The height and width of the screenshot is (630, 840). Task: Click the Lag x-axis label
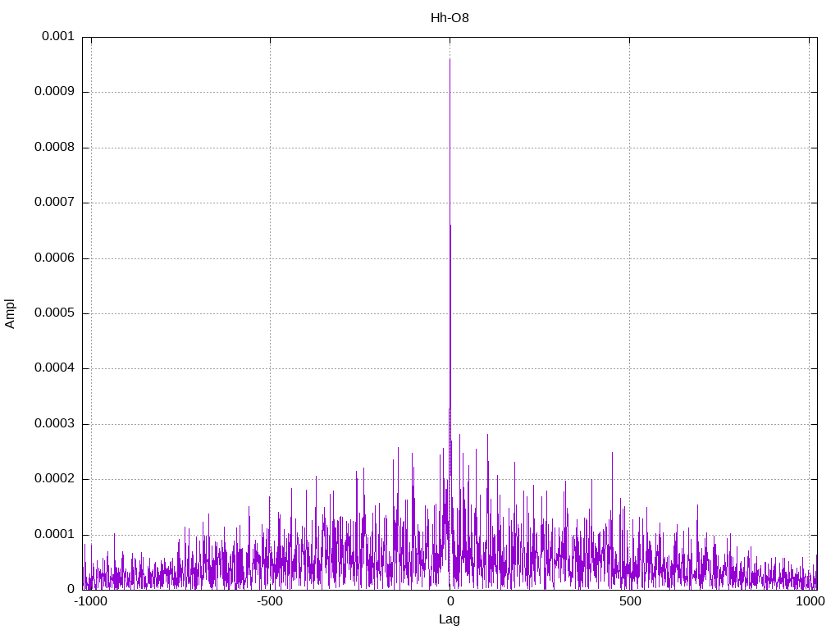click(x=450, y=619)
